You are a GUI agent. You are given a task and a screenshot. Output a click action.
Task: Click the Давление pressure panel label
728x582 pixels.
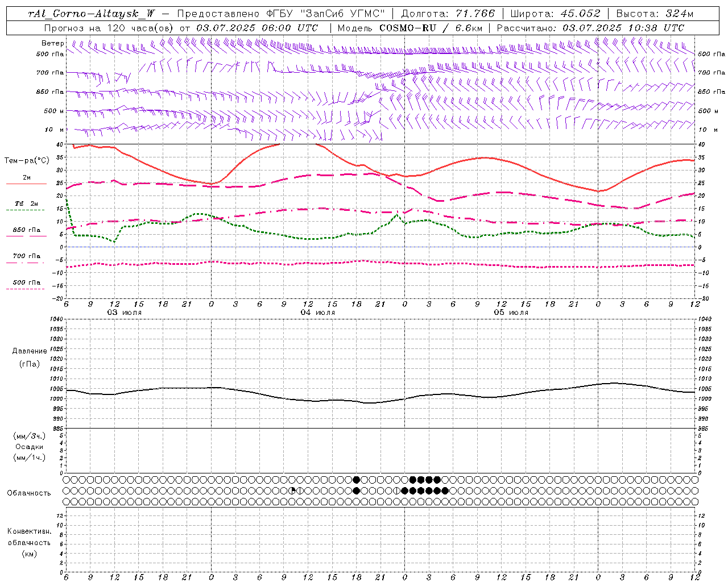pos(30,351)
